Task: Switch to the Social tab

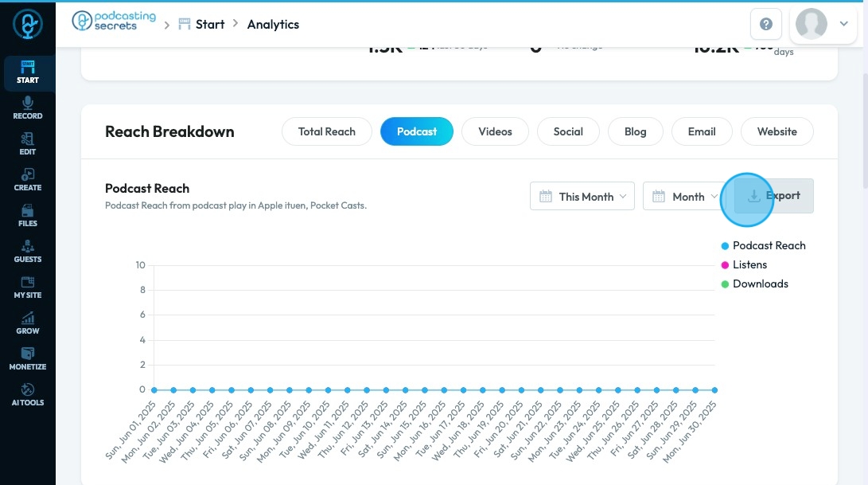Action: click(568, 131)
